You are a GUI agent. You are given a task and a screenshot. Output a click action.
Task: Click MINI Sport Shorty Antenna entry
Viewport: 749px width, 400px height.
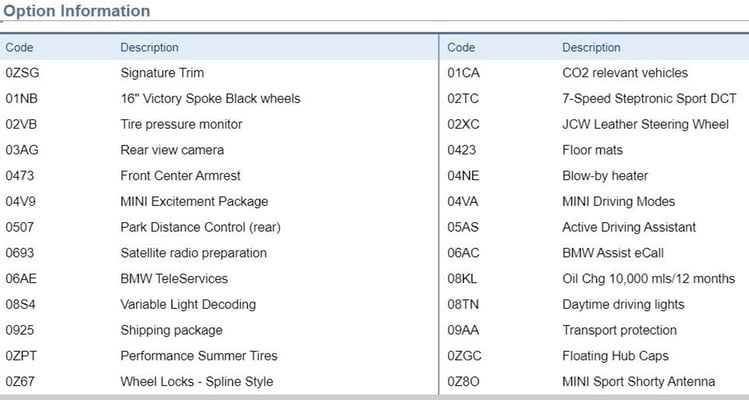(x=638, y=381)
